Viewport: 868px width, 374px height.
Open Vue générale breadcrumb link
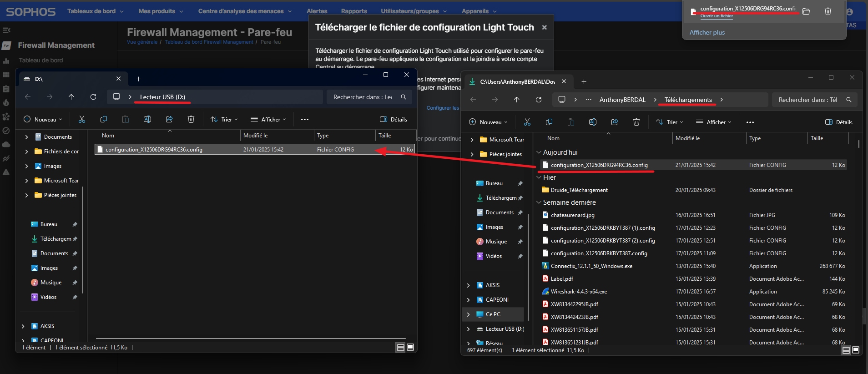pos(142,42)
